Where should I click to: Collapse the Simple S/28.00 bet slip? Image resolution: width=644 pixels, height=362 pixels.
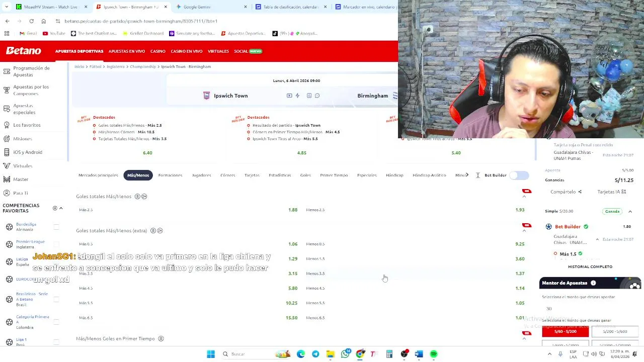pyautogui.click(x=630, y=212)
